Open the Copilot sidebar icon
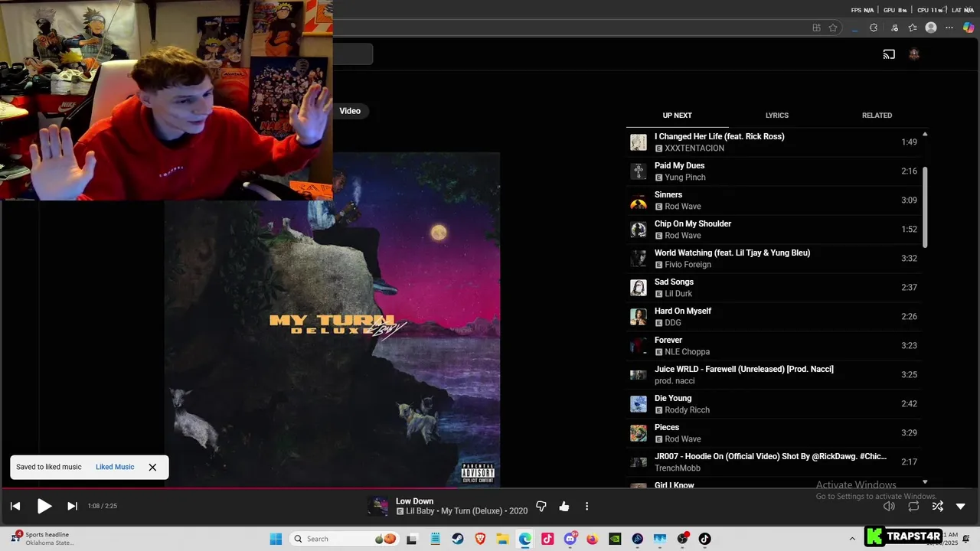The width and height of the screenshot is (980, 551). point(969,28)
